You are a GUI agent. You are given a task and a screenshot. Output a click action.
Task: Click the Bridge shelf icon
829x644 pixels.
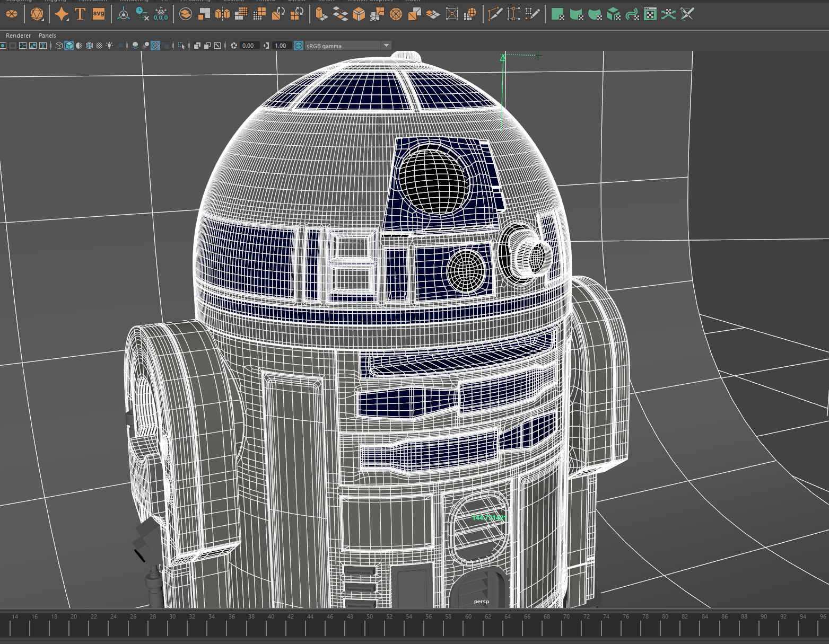tap(341, 14)
